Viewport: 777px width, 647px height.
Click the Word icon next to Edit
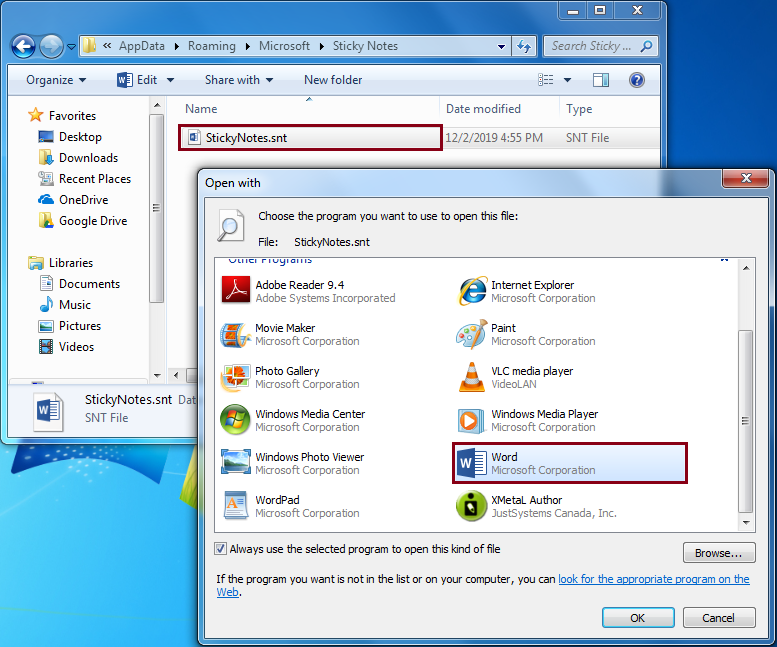click(124, 80)
